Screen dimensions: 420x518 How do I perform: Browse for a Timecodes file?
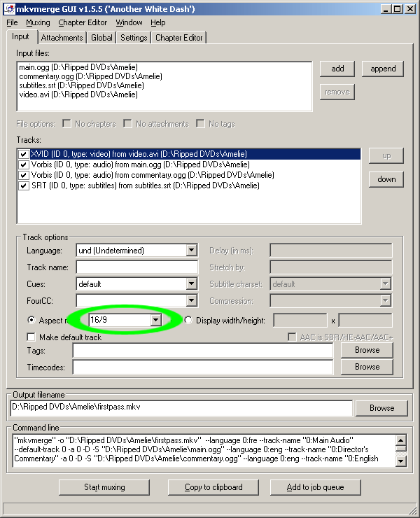tap(367, 367)
